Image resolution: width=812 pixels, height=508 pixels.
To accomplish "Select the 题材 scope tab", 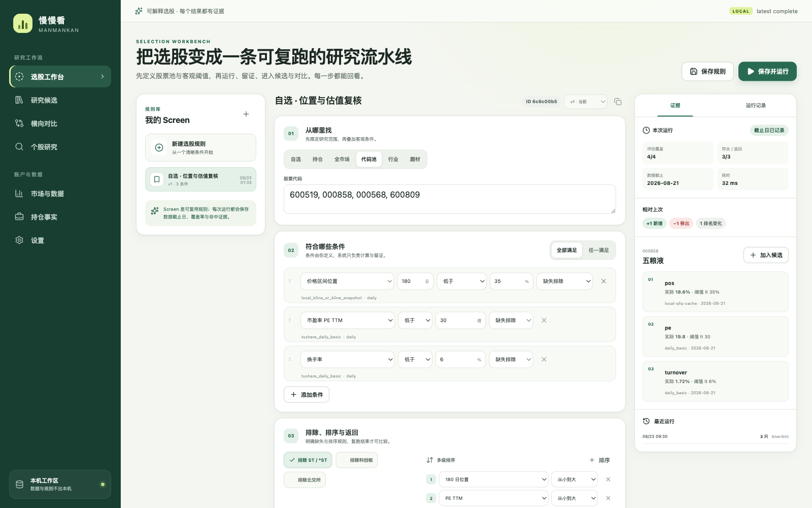I will (415, 160).
